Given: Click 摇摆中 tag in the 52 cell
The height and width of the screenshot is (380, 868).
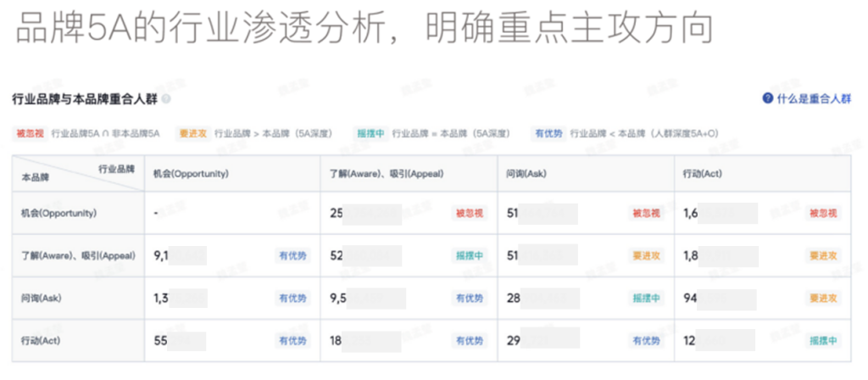Looking at the screenshot, I should coord(470,255).
